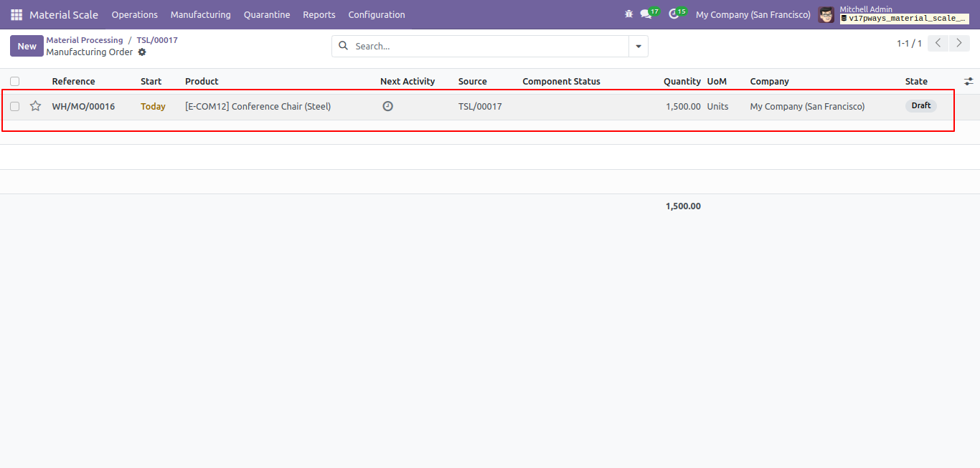Go to the next page arrow

click(x=959, y=43)
